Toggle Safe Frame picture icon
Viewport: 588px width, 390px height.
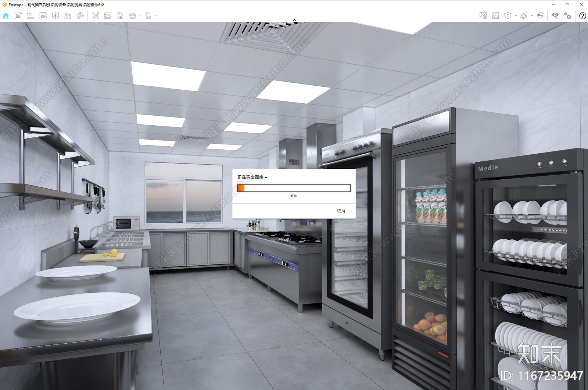click(495, 16)
